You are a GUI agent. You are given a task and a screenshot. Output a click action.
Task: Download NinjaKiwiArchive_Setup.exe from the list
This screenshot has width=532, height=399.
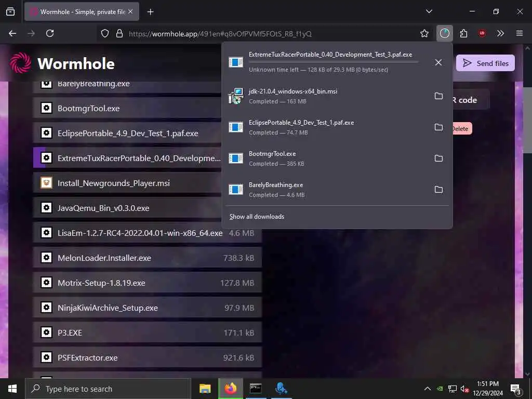click(148, 308)
